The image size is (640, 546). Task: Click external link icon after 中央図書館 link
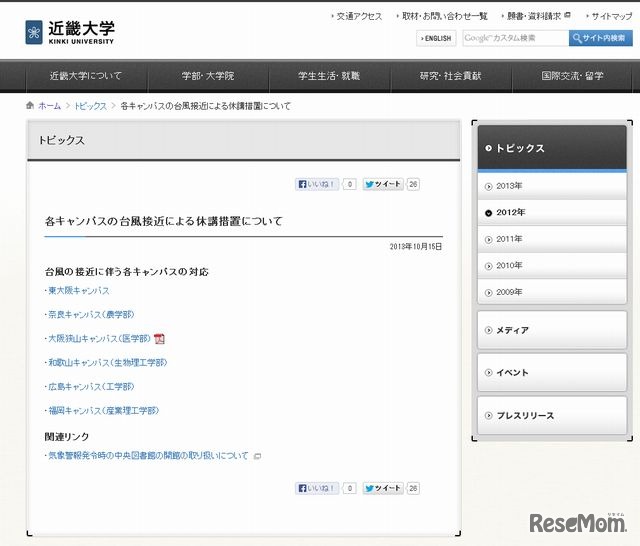click(257, 456)
